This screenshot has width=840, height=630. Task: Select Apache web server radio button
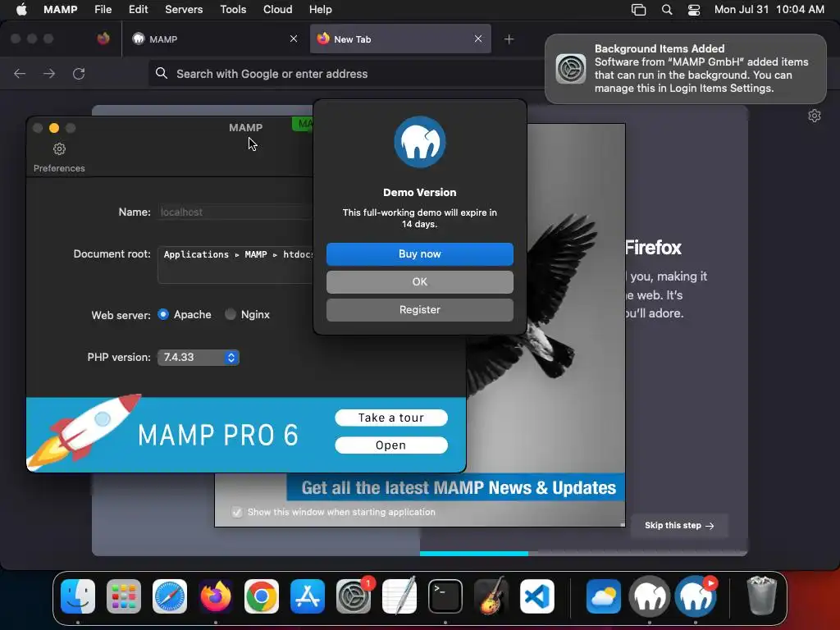point(163,314)
